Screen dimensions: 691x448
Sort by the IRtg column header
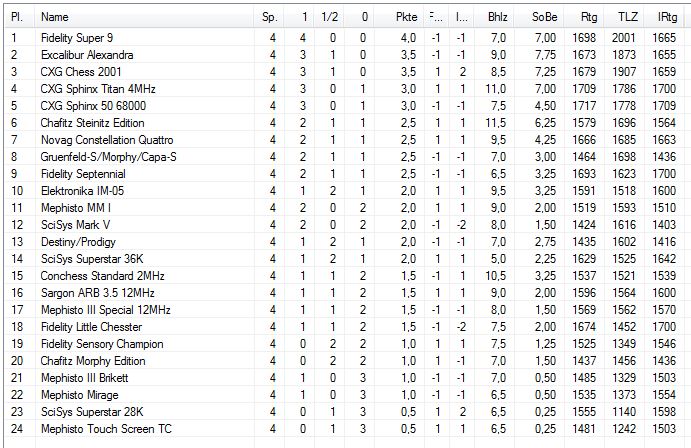665,17
